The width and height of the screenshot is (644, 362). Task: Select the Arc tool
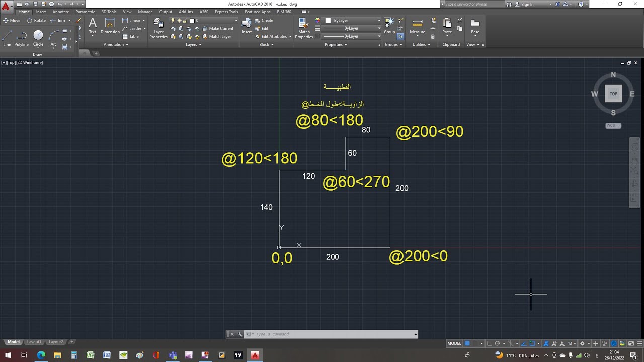pyautogui.click(x=53, y=38)
